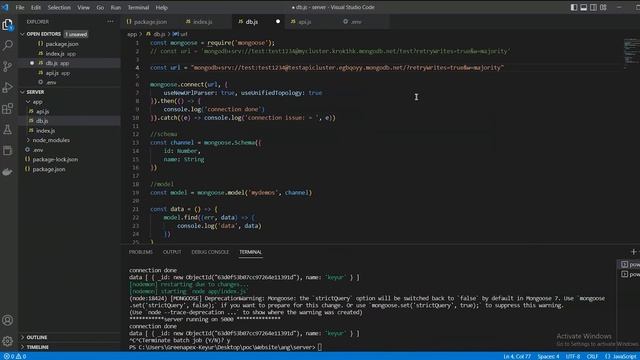Click Ln 4, Col 77 status item

click(517, 356)
